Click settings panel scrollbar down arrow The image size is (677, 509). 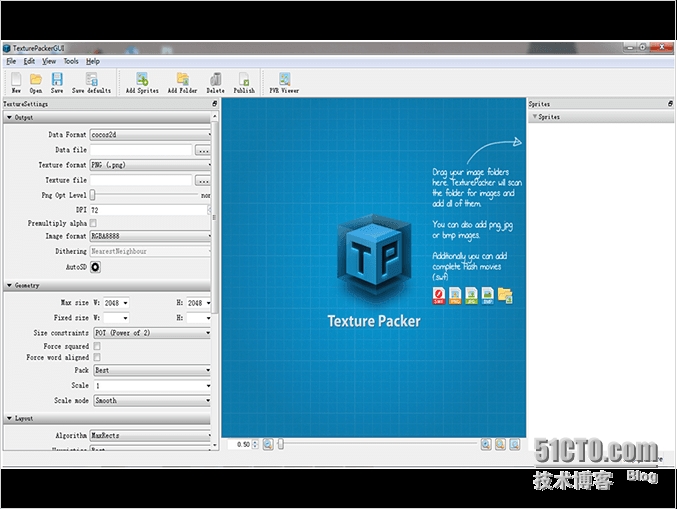pos(215,445)
